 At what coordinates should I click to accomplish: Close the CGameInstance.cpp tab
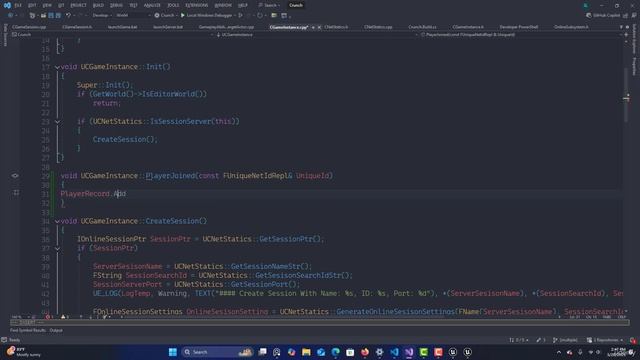[319, 27]
